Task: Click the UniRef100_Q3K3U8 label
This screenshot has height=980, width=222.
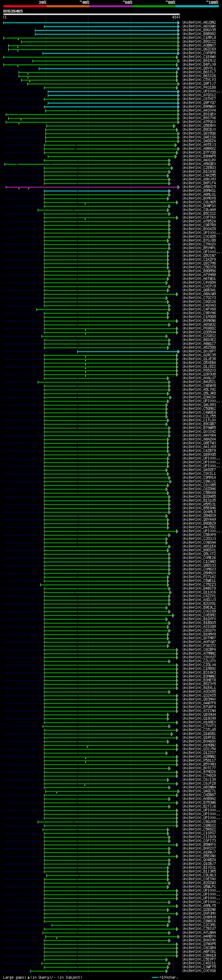Action: coord(199,374)
